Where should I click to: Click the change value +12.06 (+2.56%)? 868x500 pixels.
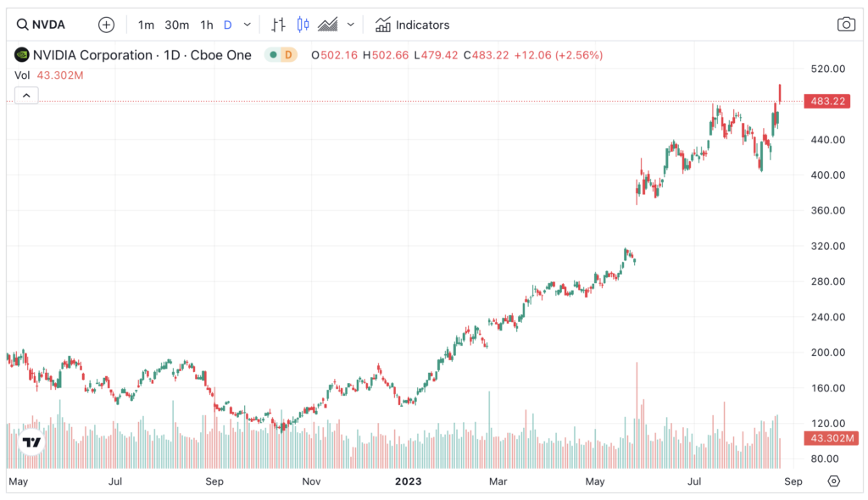[558, 55]
